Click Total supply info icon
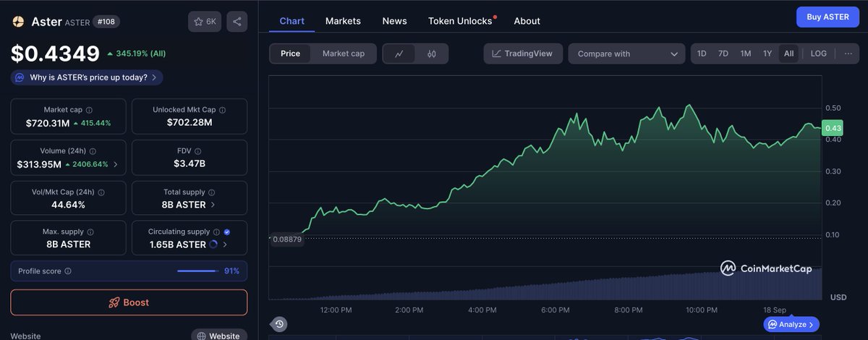 click(x=211, y=192)
